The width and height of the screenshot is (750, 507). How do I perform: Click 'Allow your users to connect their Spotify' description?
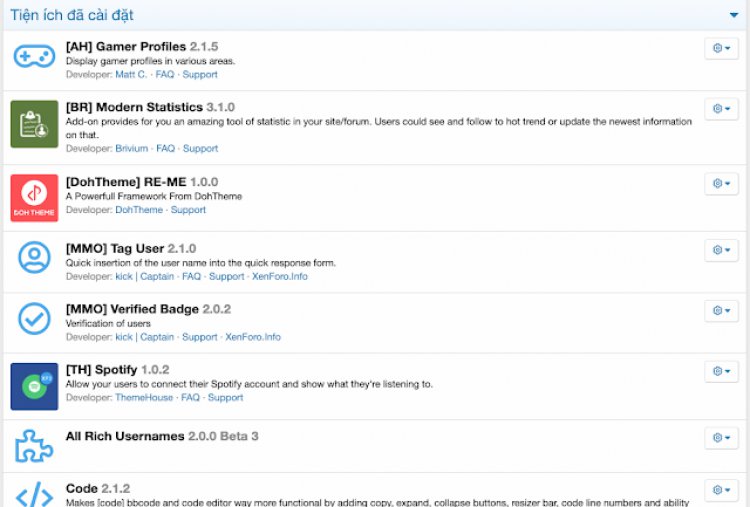(249, 384)
